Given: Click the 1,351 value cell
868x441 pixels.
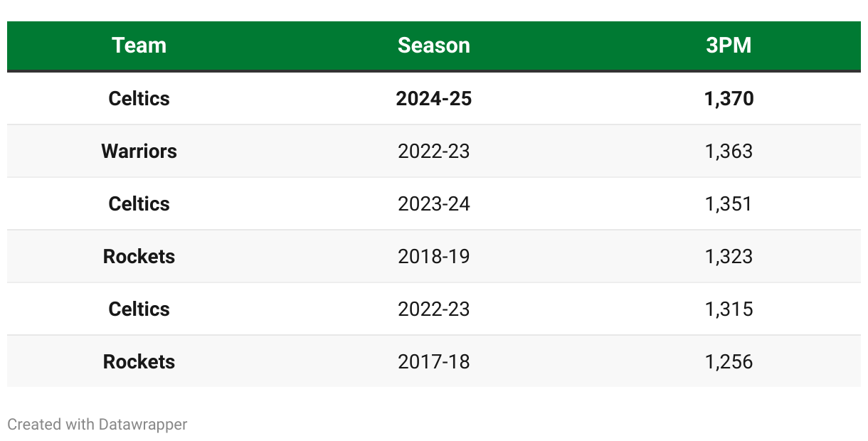Looking at the screenshot, I should 729,203.
